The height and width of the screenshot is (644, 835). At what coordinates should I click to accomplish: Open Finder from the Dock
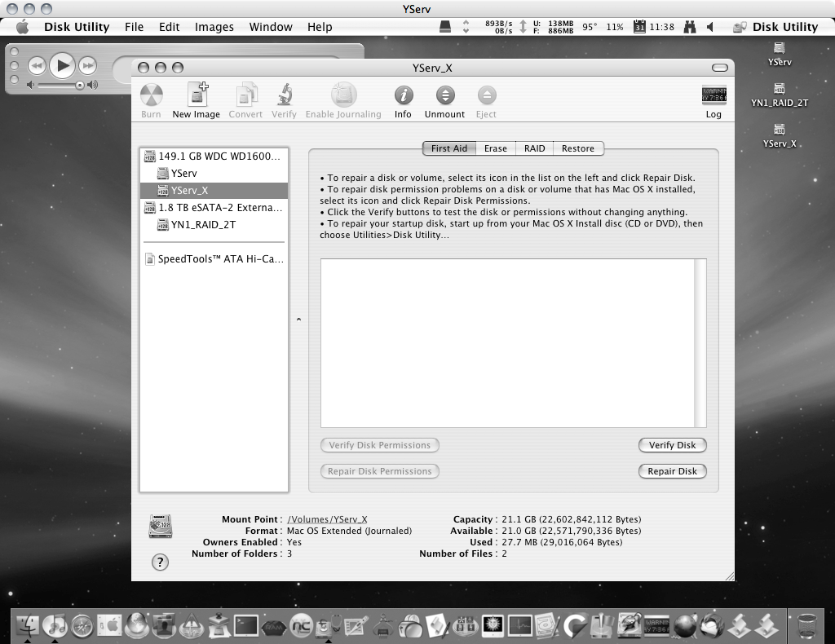tap(27, 624)
